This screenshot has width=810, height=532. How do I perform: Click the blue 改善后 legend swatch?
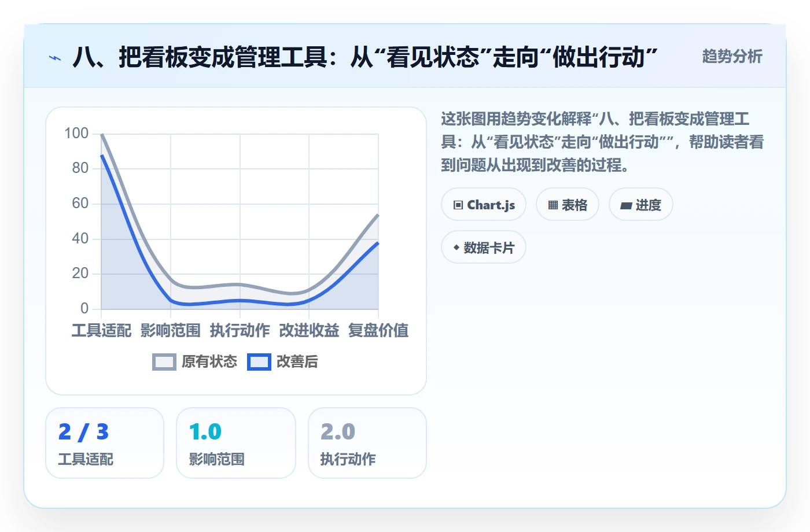point(259,362)
